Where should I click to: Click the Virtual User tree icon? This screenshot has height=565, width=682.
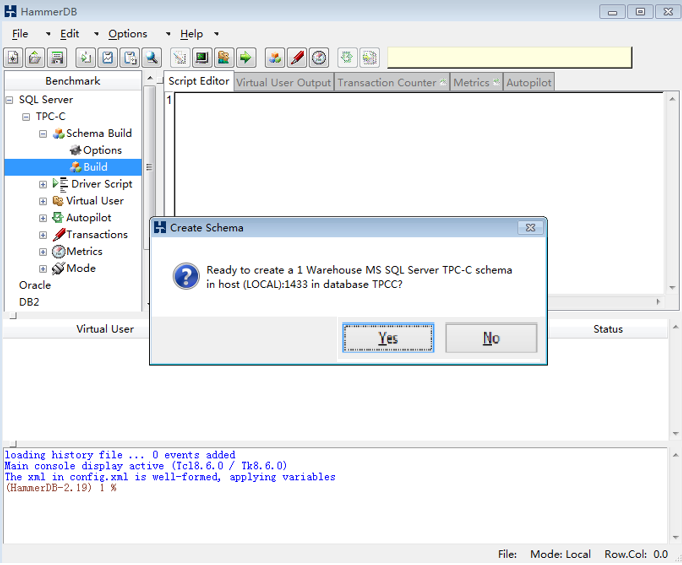click(x=58, y=201)
